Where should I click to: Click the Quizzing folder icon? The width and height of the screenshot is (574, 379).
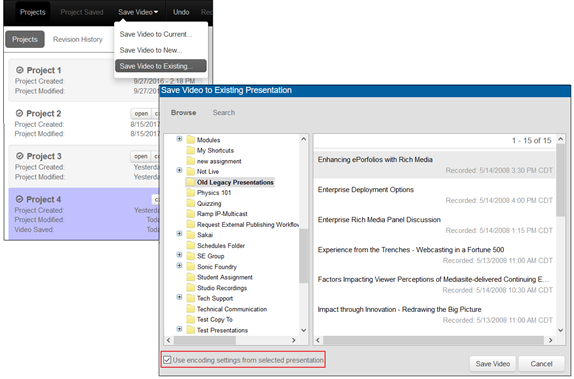pos(190,203)
